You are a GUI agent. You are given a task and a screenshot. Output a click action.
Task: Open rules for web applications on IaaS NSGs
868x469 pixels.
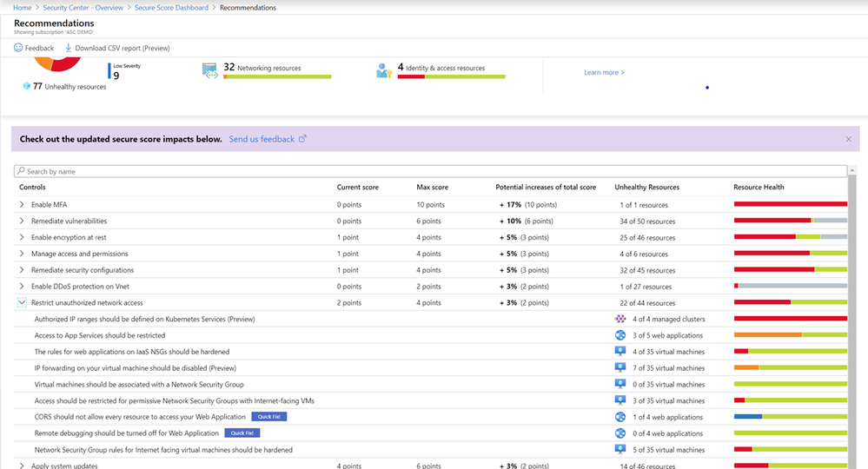(132, 352)
